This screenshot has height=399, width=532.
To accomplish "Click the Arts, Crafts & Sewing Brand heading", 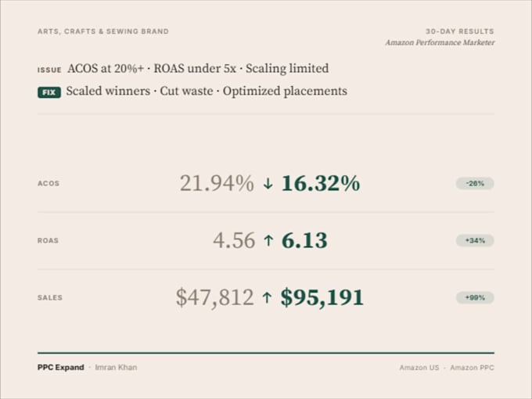I will tap(103, 31).
